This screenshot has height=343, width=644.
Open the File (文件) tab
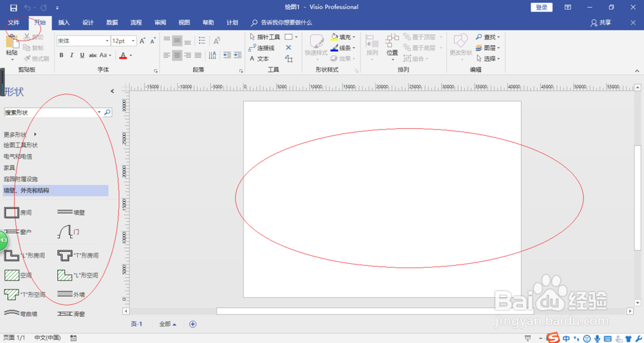(14, 23)
